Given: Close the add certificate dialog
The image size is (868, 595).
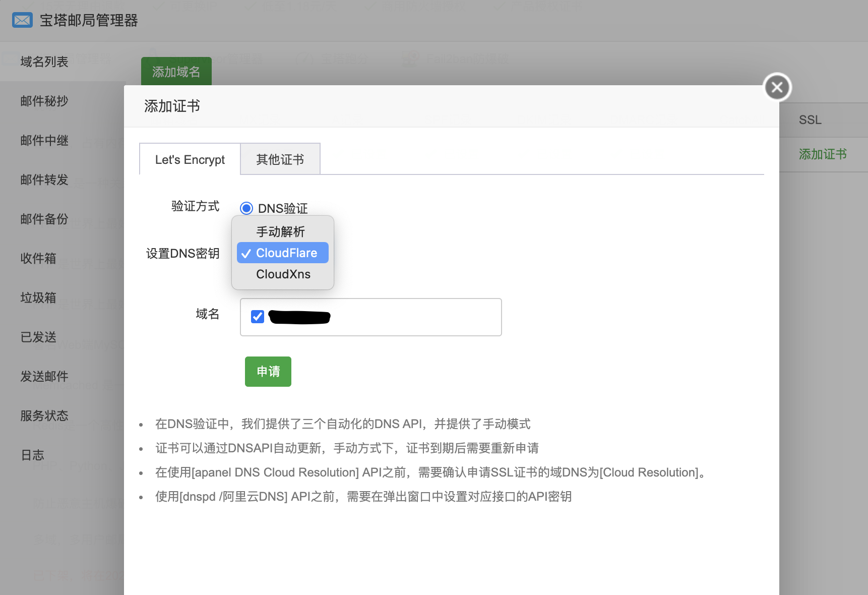Looking at the screenshot, I should [777, 87].
